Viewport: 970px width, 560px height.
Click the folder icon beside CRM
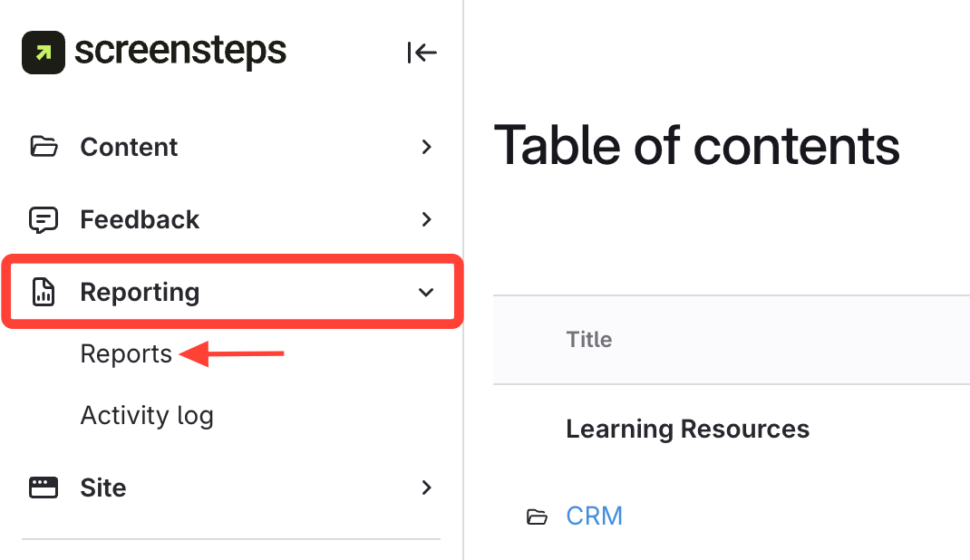tap(537, 517)
